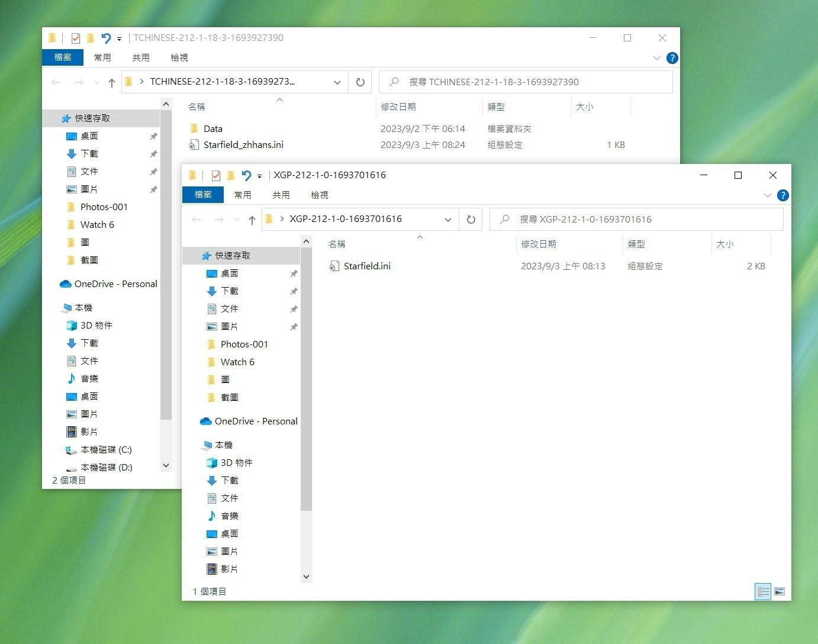Open quick access toolbar customize dropdown in XGP window
This screenshot has height=644, width=818.
[259, 176]
